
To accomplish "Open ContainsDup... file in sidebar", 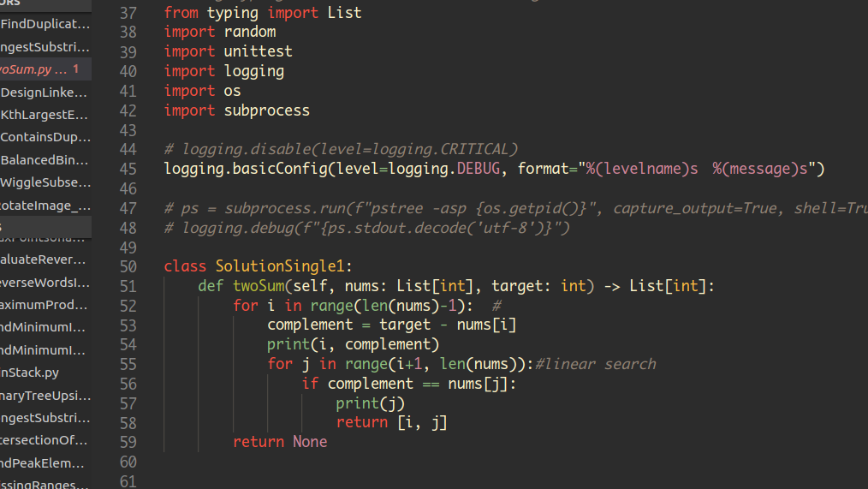I will (45, 137).
